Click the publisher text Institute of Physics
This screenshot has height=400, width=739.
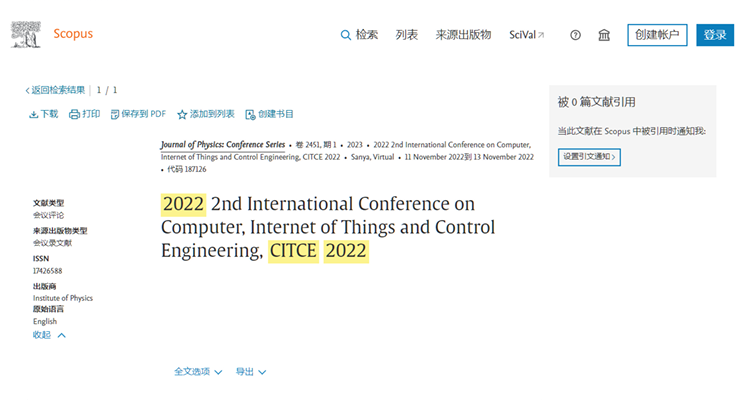[x=63, y=298]
